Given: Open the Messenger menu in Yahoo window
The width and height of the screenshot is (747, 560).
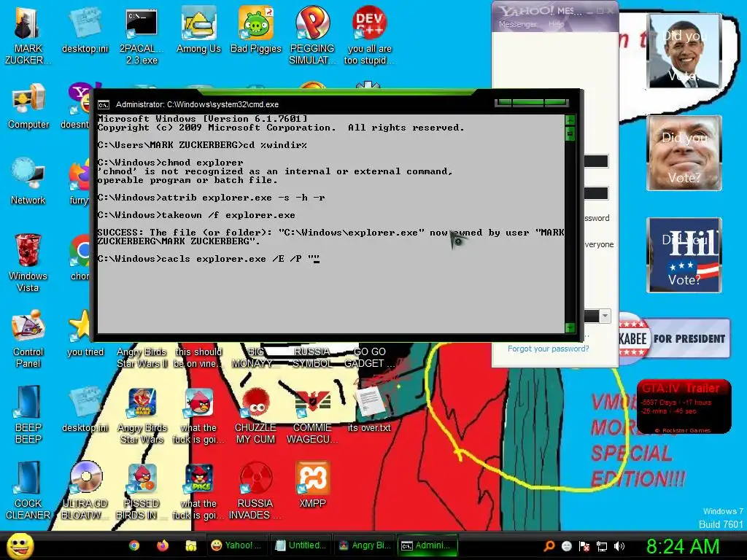Looking at the screenshot, I should (x=517, y=24).
